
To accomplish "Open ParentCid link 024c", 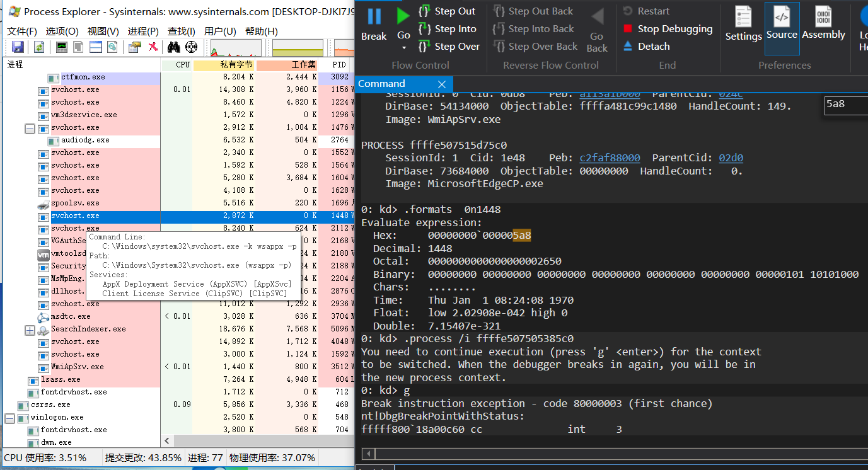I will pos(731,94).
